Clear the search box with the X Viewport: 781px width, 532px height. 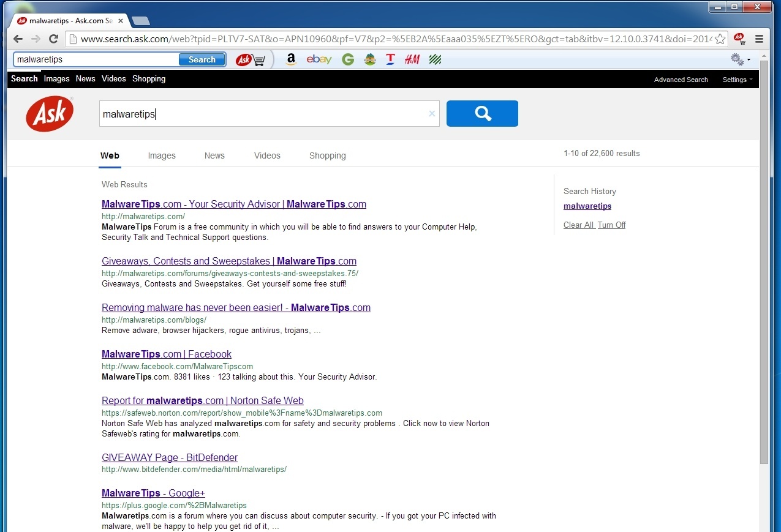(x=432, y=113)
